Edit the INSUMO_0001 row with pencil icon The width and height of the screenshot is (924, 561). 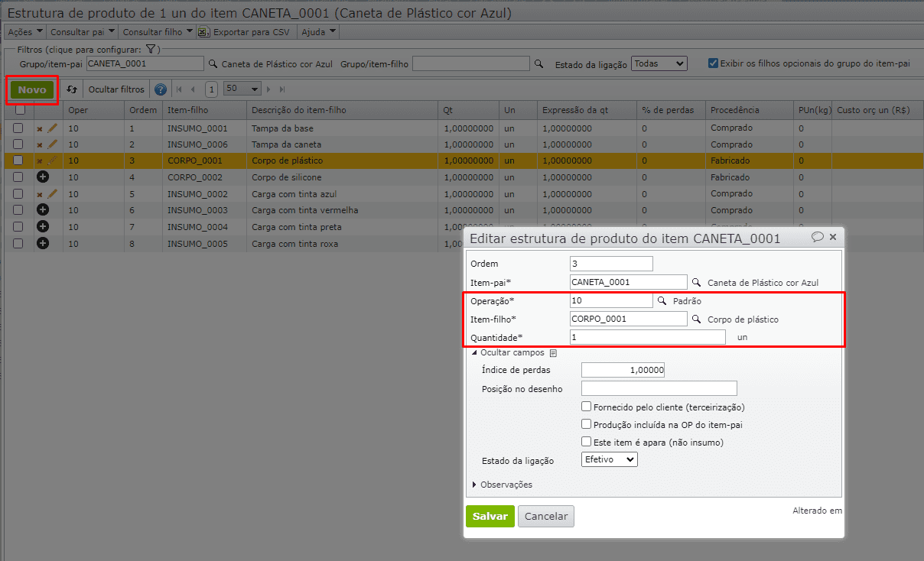click(x=53, y=128)
